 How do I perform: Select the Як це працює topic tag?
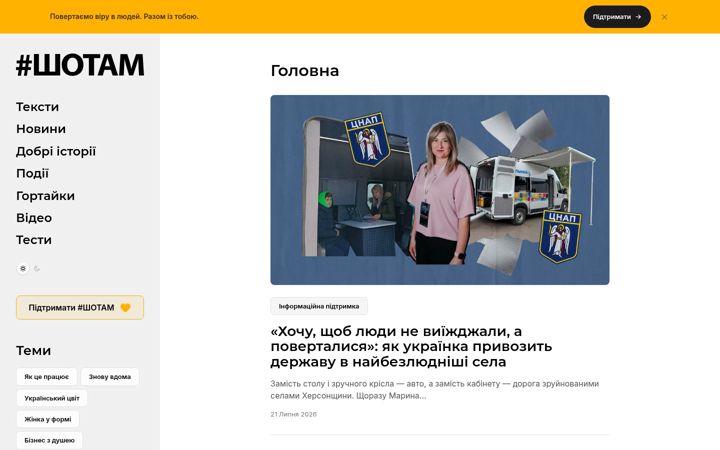[47, 377]
